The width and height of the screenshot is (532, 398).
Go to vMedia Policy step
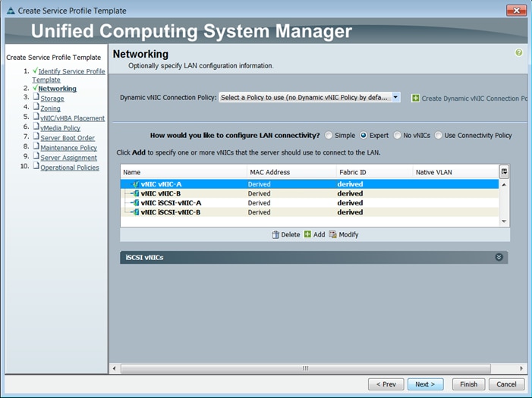[61, 128]
